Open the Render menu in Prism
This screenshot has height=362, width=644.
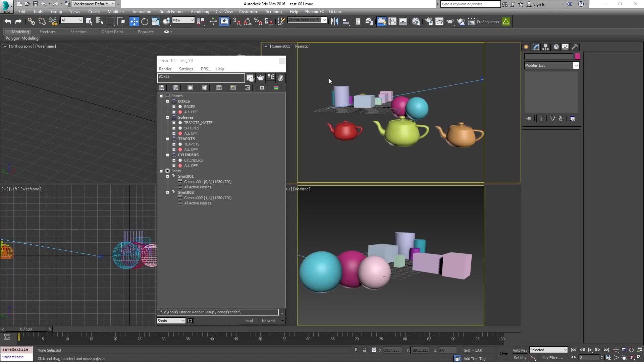pos(167,69)
